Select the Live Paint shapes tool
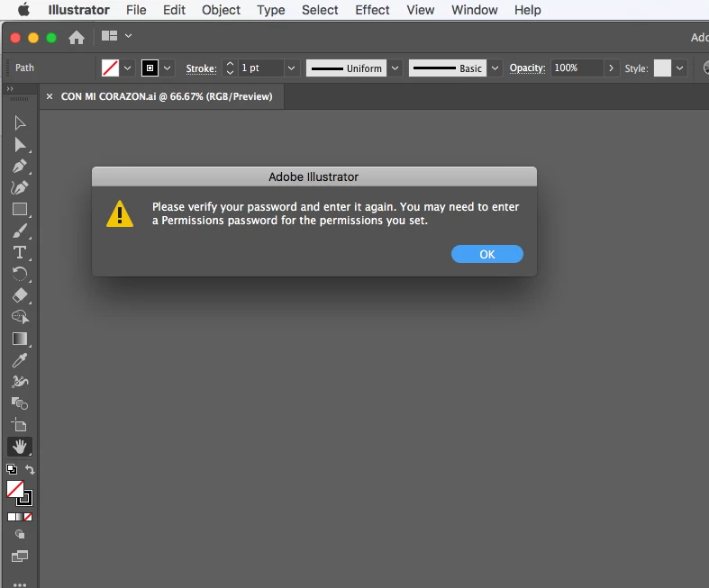 [x=20, y=403]
